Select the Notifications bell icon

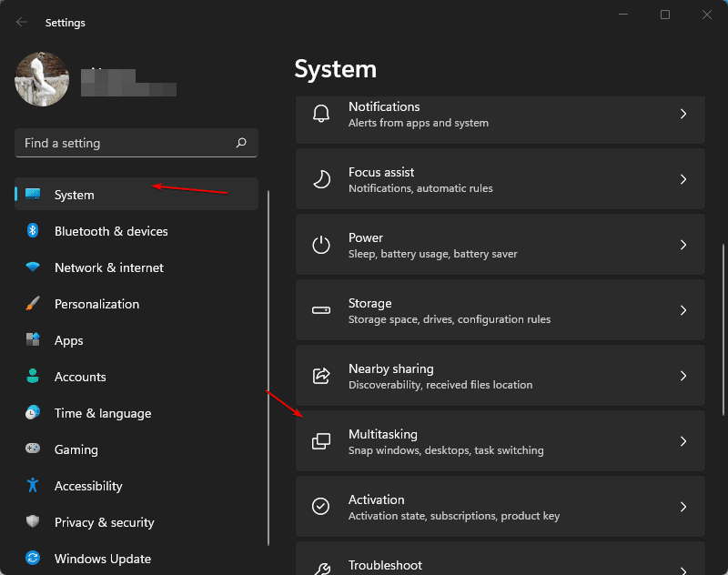point(320,114)
